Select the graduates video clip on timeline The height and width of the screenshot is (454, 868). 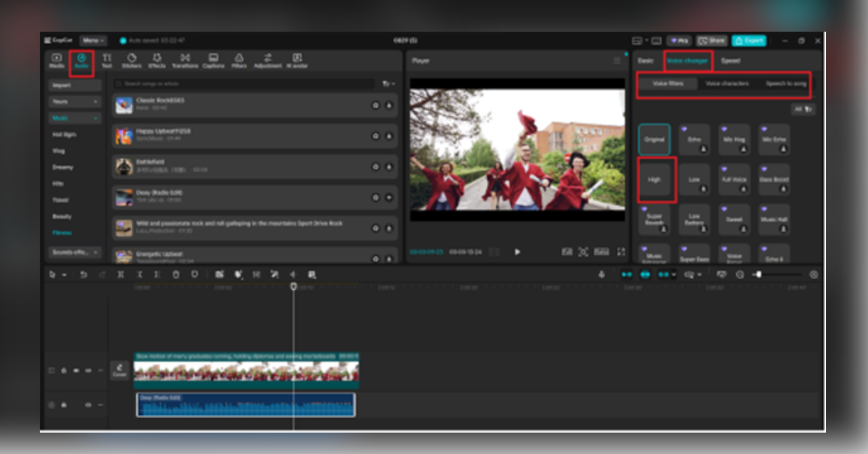coord(247,371)
